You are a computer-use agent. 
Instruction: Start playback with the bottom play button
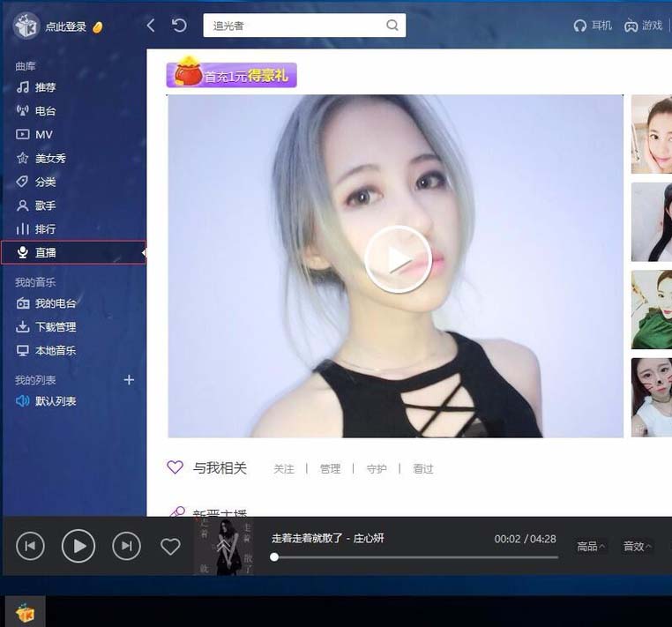pos(78,546)
